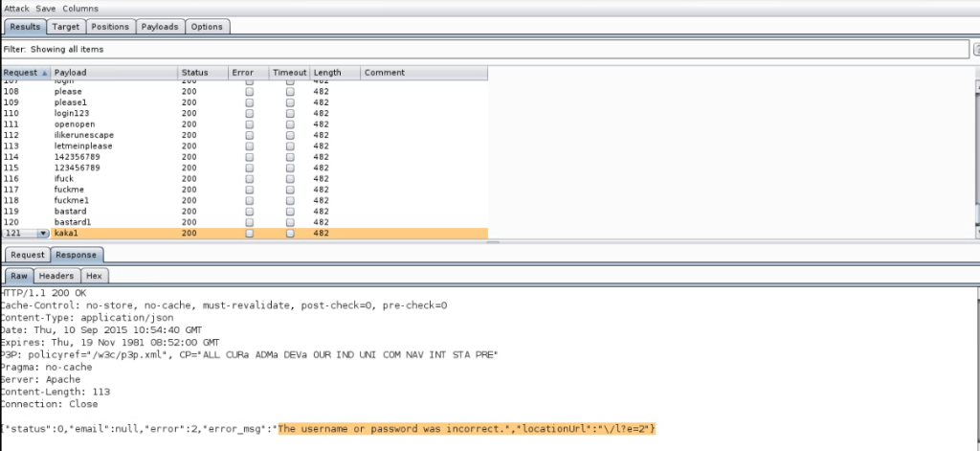Screen dimensions: 980x451
Task: Switch to the Headers view tab
Action: (x=56, y=276)
